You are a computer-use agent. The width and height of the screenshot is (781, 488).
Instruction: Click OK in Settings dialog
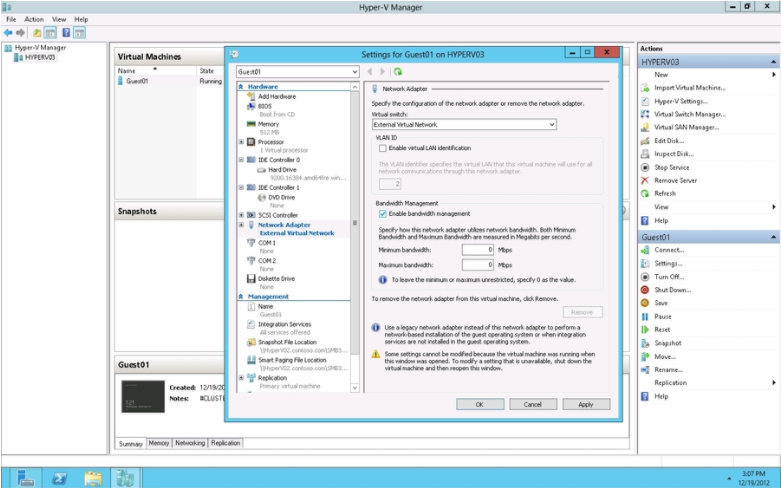[480, 404]
